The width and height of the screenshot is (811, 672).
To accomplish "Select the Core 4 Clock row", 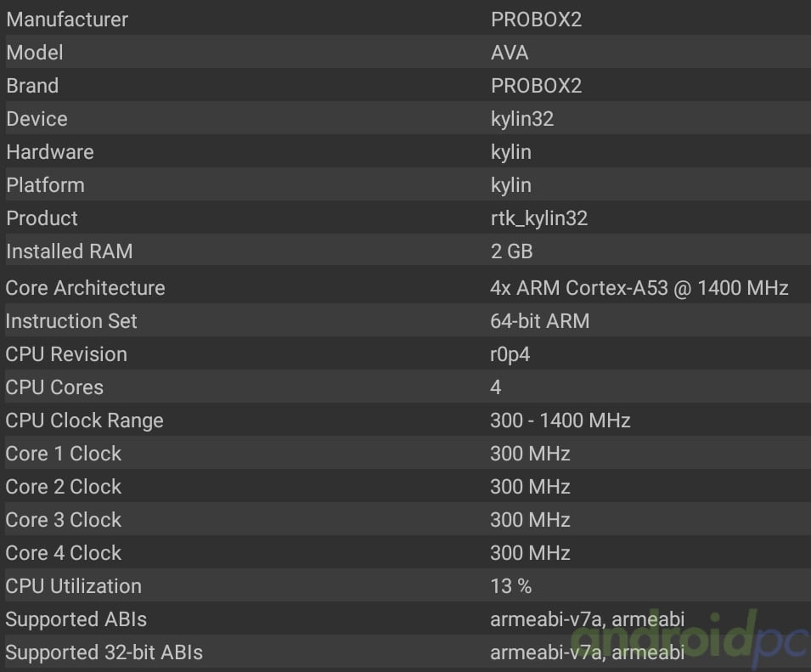I will click(408, 552).
